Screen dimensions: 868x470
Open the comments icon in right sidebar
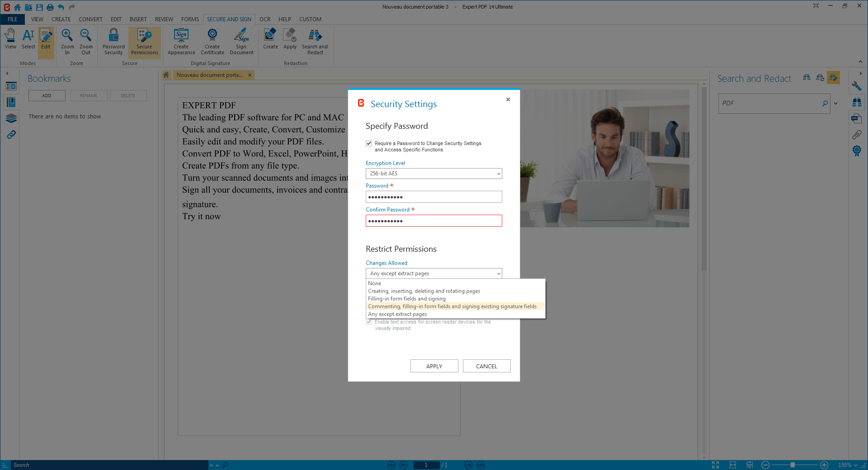(856, 118)
